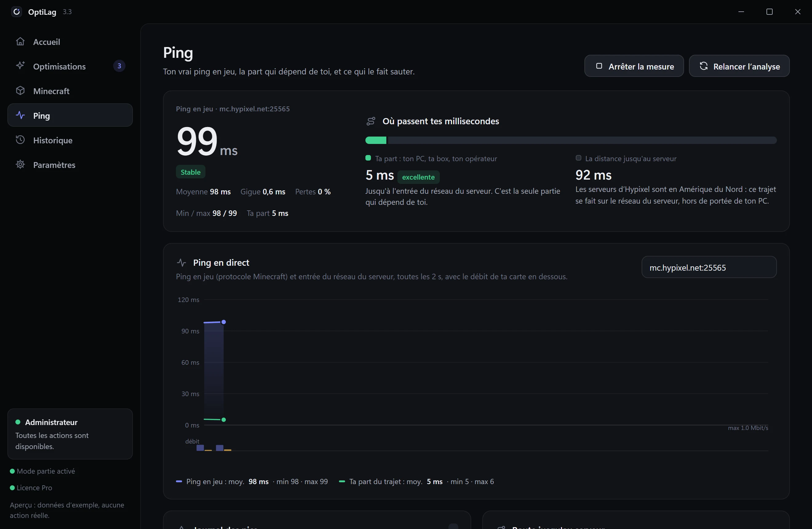Click the Mode partie activé status
812x529 pixels.
[43, 471]
